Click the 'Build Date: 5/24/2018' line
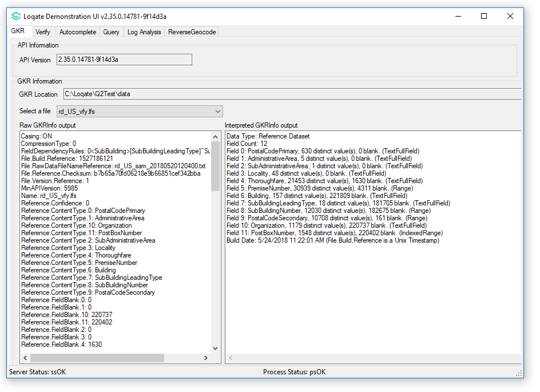540x392 pixels. click(333, 240)
